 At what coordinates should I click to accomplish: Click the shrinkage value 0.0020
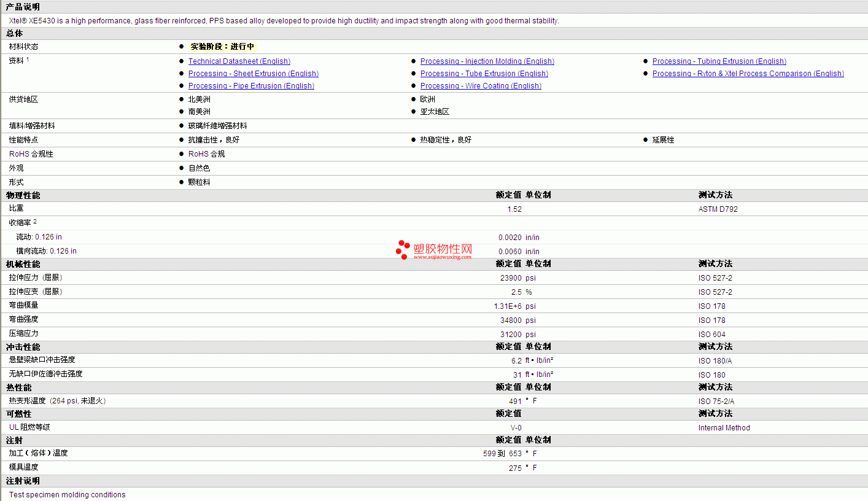click(x=510, y=238)
